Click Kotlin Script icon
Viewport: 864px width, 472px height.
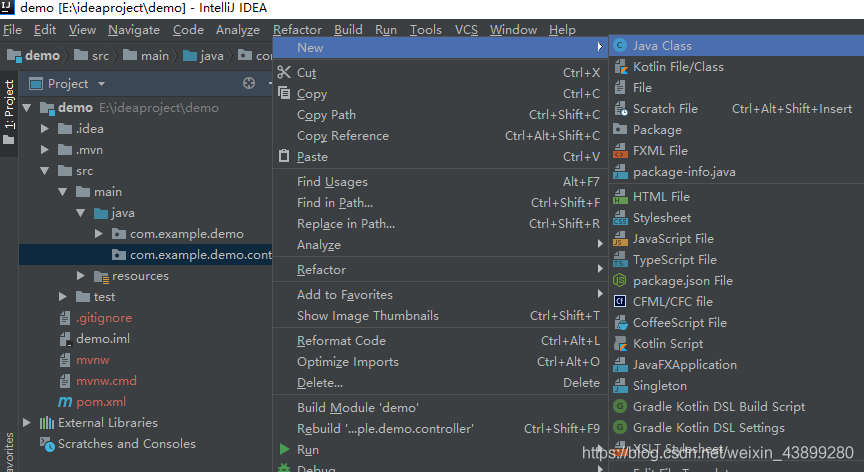click(x=620, y=344)
